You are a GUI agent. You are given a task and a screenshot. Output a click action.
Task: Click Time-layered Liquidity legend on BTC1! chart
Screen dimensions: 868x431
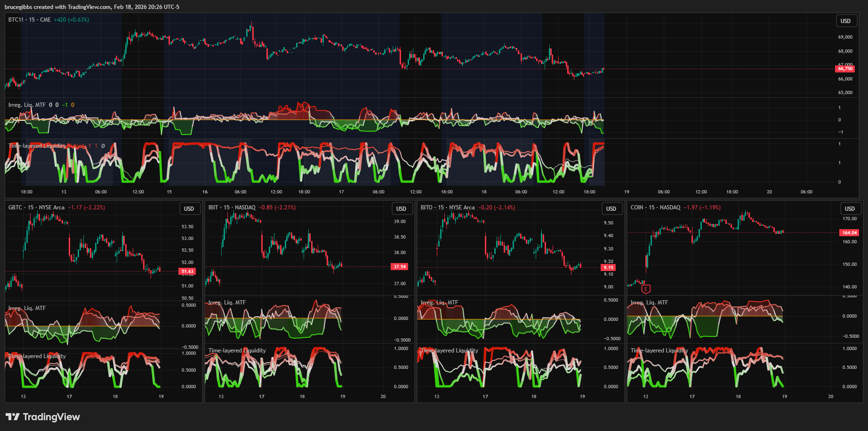pos(37,146)
